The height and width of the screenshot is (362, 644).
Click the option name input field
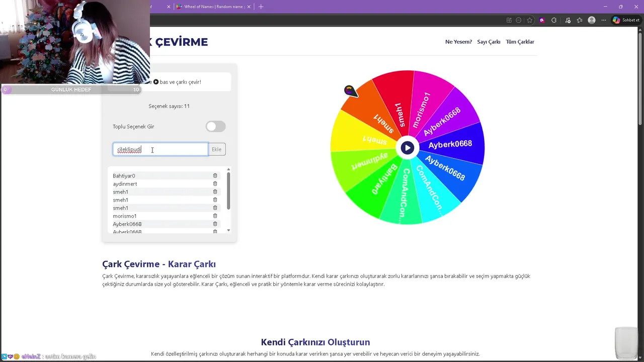[x=160, y=149]
